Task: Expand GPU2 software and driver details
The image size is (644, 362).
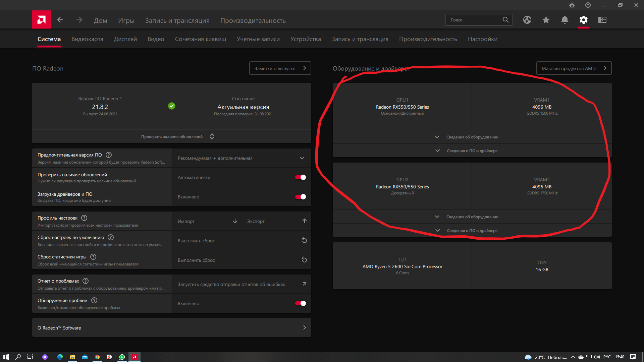Action: (x=472, y=231)
